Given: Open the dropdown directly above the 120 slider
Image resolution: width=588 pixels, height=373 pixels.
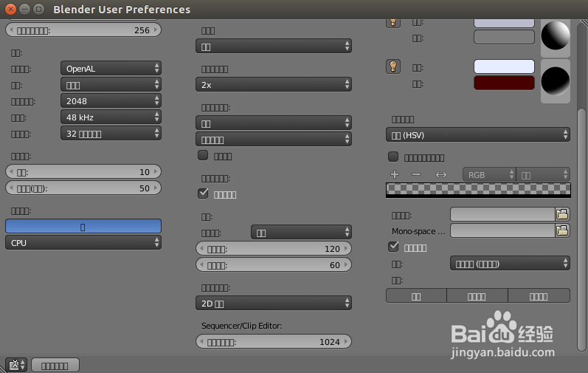Looking at the screenshot, I should pos(301,232).
